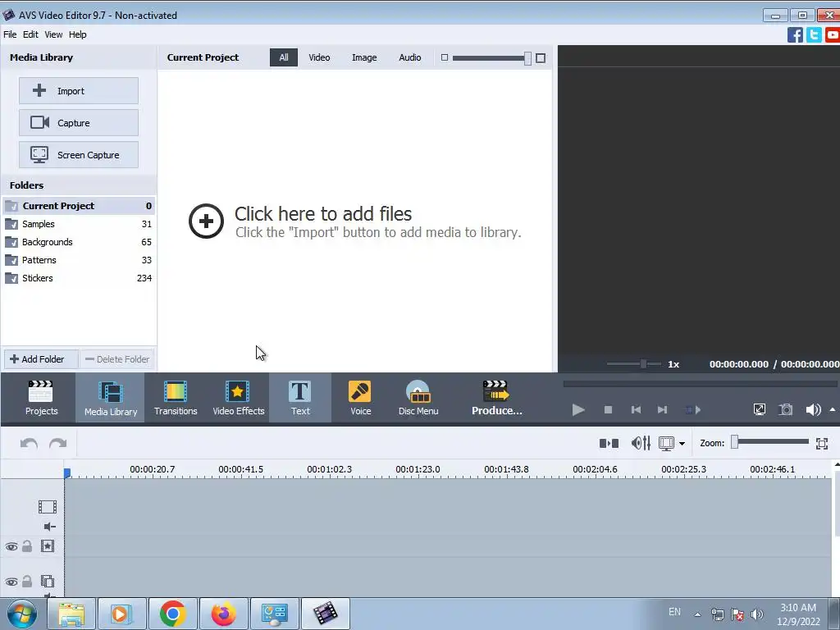This screenshot has height=630, width=840.
Task: Click the Produce... button
Action: coord(496,398)
